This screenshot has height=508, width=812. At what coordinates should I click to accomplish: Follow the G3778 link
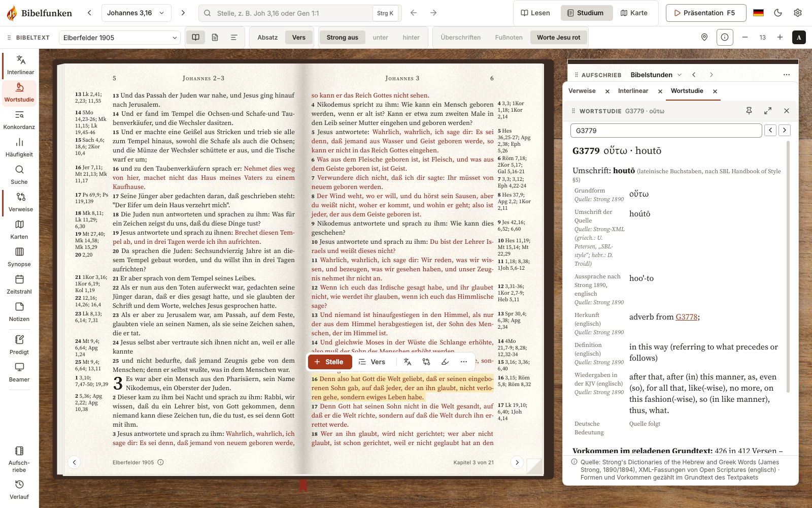click(686, 317)
